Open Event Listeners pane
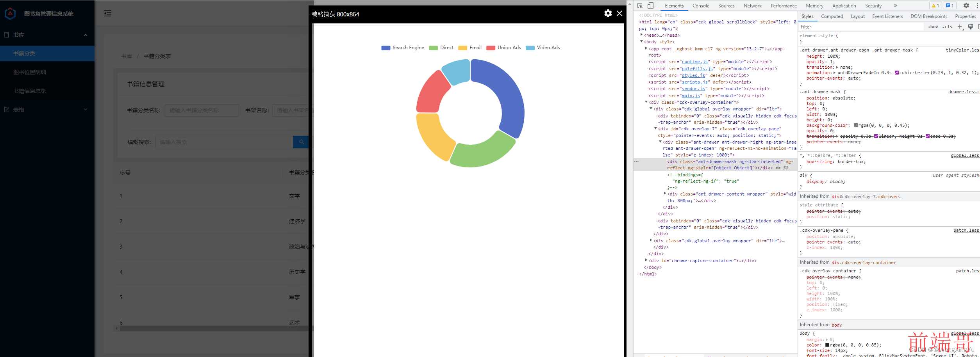Image resolution: width=980 pixels, height=357 pixels. pos(887,16)
